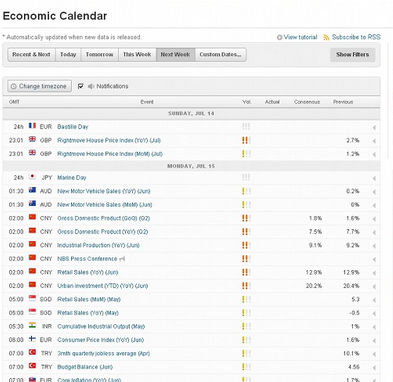Screen dimensions: 393x382
Task: Expand the Marine Day row arrow
Action: [x=374, y=178]
